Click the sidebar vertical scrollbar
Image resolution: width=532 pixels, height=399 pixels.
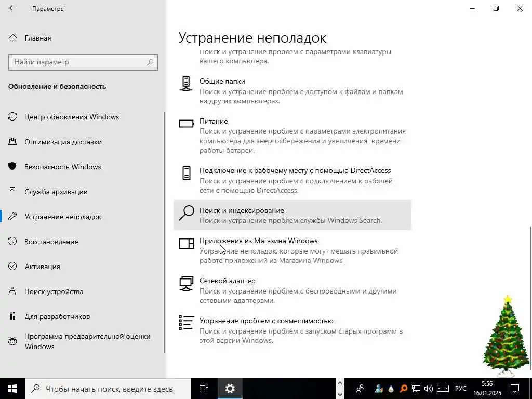(x=165, y=233)
